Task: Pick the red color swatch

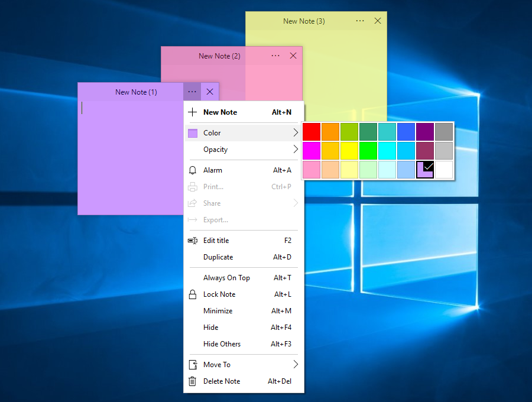Action: [312, 131]
